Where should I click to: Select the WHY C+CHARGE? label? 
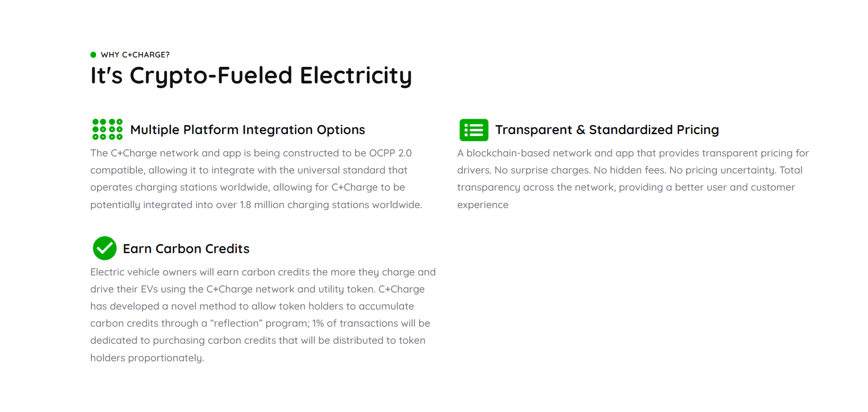point(135,55)
